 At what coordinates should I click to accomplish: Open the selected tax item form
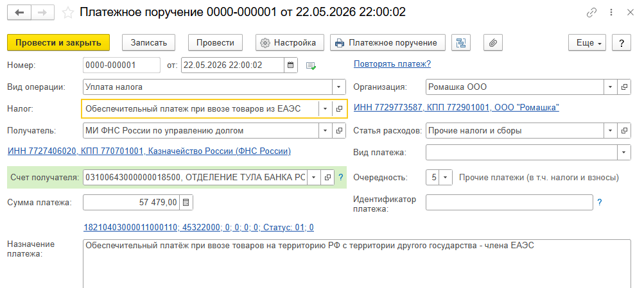339,108
